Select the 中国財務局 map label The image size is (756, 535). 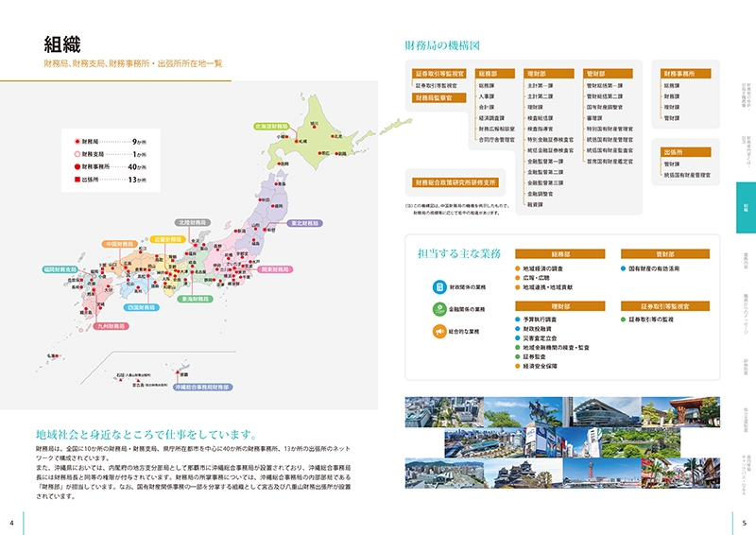point(120,244)
